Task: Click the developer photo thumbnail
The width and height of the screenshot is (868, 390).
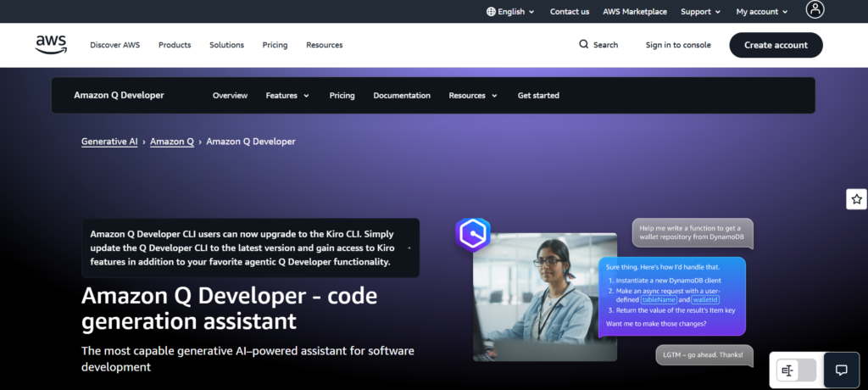Action: coord(545,298)
